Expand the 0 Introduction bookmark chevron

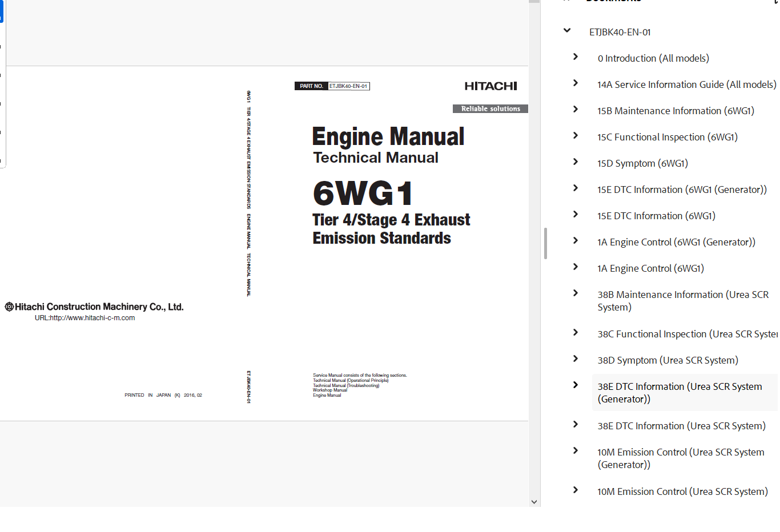pos(576,57)
